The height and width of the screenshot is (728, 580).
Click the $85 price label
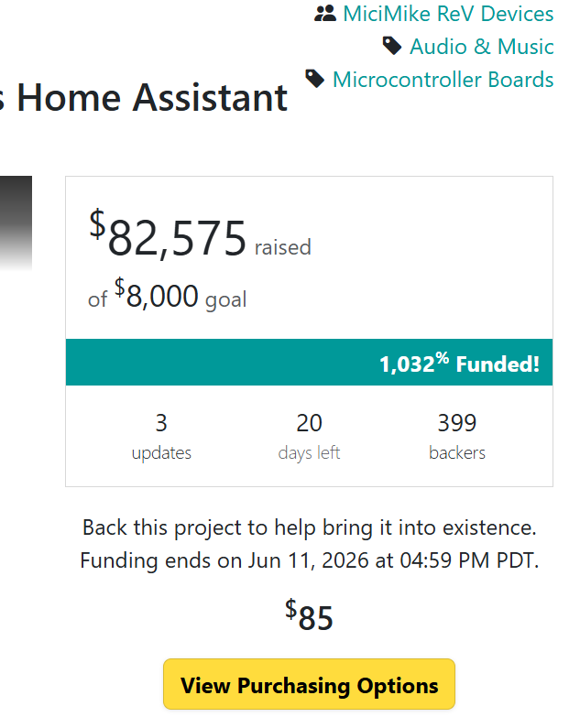coord(309,615)
